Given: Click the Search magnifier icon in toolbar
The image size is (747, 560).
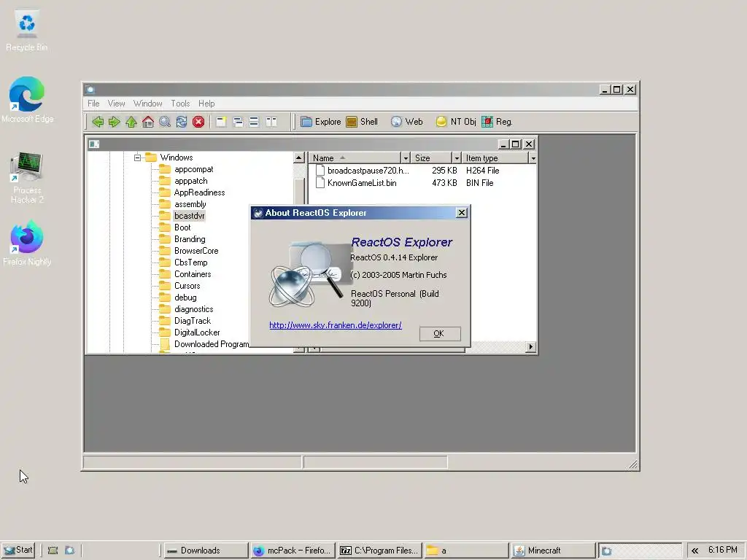Looking at the screenshot, I should tap(165, 122).
